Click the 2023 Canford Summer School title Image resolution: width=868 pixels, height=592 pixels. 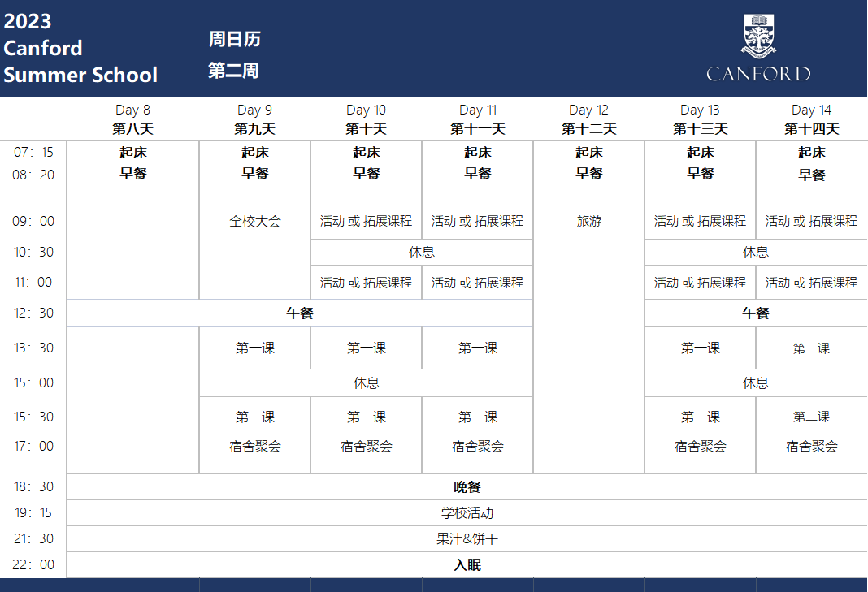click(80, 48)
